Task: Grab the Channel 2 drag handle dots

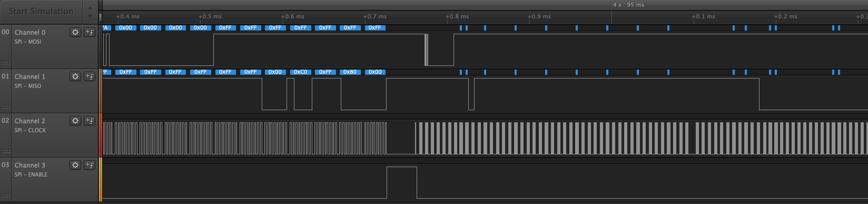Action: click(x=5, y=151)
